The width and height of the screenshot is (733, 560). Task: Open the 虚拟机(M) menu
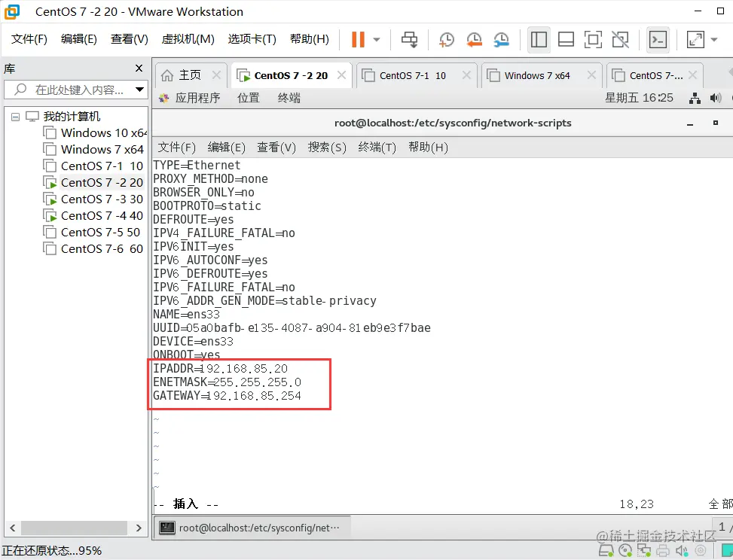click(x=188, y=39)
